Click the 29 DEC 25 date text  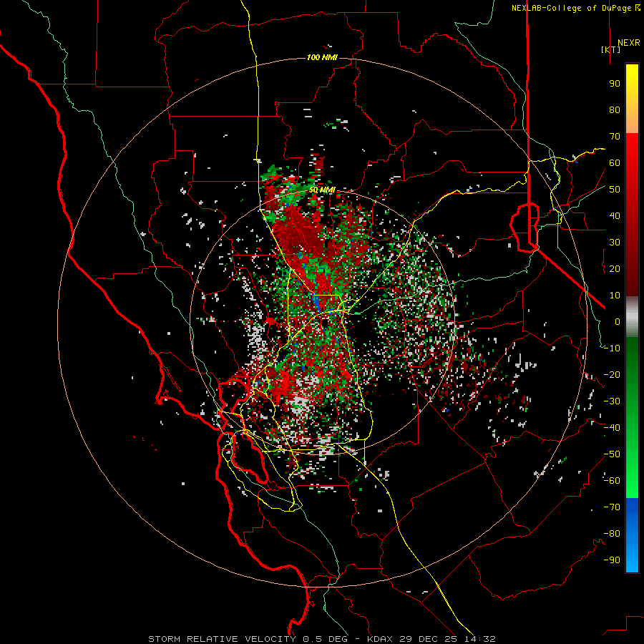[x=428, y=639]
